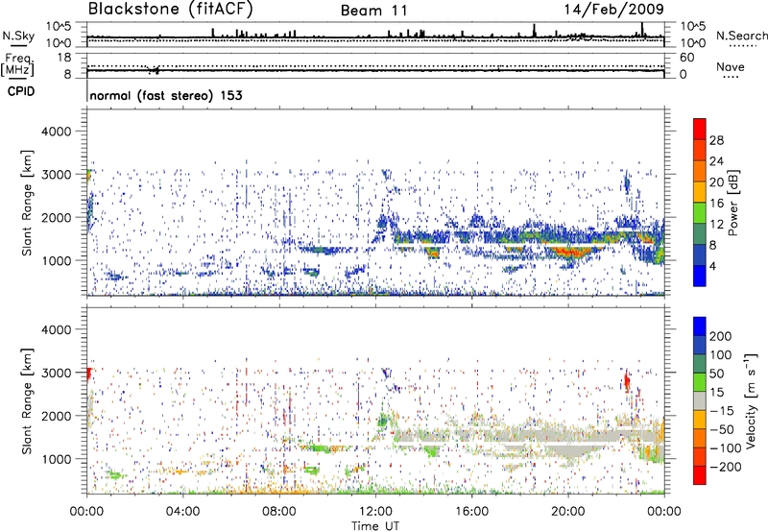Click the "Nave" legend label
This screenshot has width=768, height=532.
[x=731, y=66]
